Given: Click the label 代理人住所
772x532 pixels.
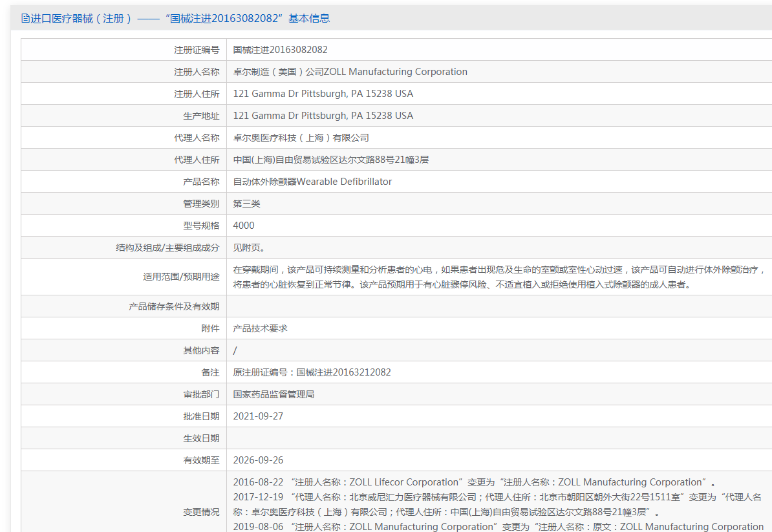Looking at the screenshot, I should tap(197, 160).
